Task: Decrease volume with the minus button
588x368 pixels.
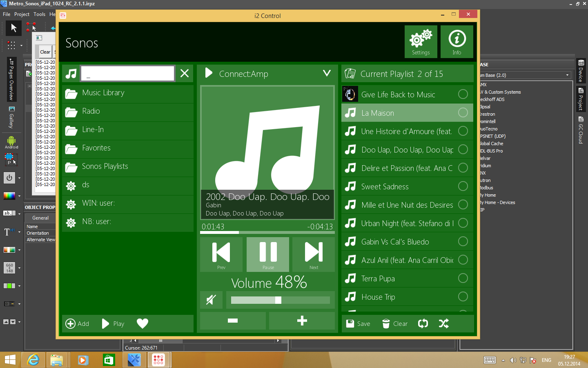Action: pyautogui.click(x=233, y=321)
